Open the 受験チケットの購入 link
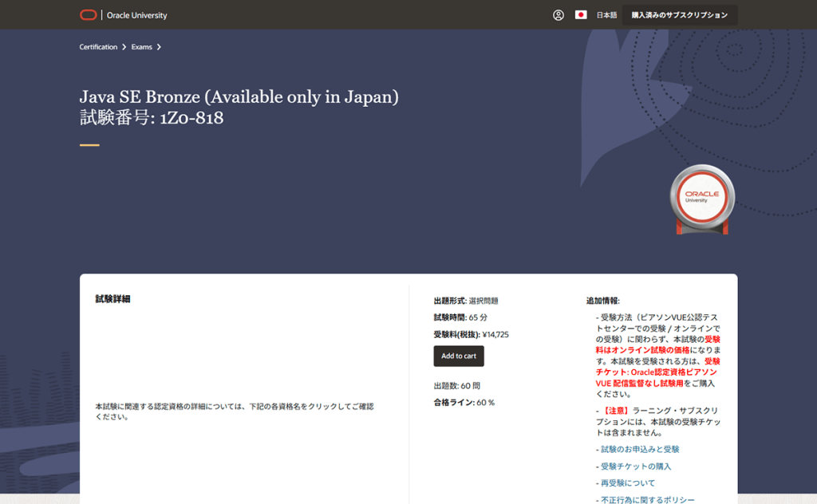The height and width of the screenshot is (504, 817). pyautogui.click(x=636, y=467)
